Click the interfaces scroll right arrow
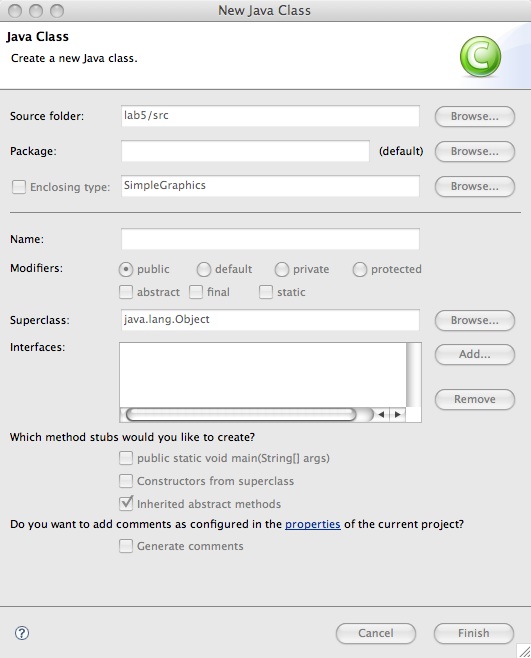This screenshot has width=531, height=658. (x=398, y=415)
